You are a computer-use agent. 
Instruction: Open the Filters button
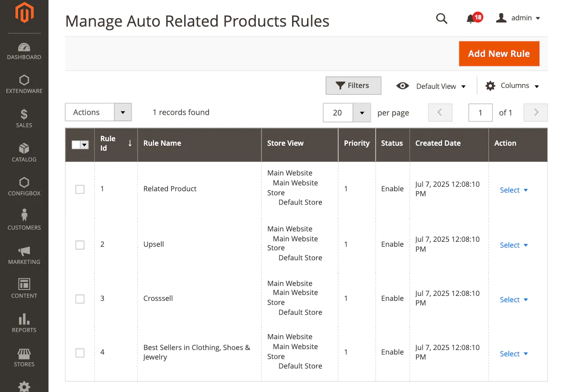pos(353,86)
